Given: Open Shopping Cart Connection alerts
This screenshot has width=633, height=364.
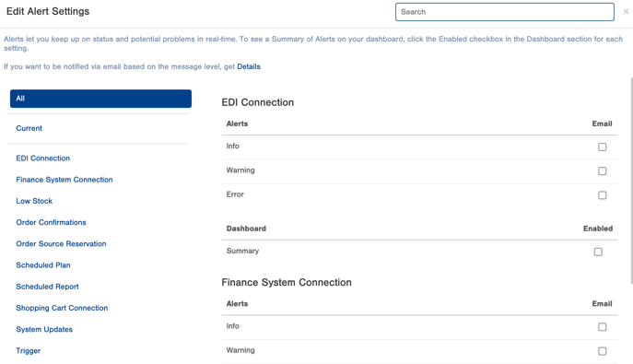Looking at the screenshot, I should 62,308.
